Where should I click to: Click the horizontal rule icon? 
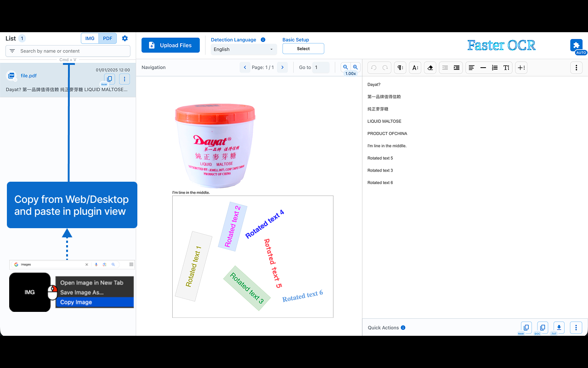(x=483, y=68)
